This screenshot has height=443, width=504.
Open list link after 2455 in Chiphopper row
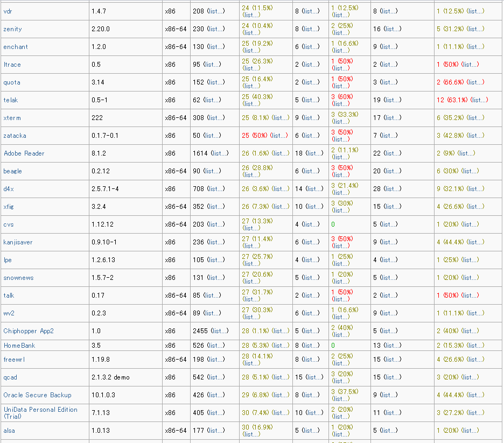pyautogui.click(x=220, y=331)
